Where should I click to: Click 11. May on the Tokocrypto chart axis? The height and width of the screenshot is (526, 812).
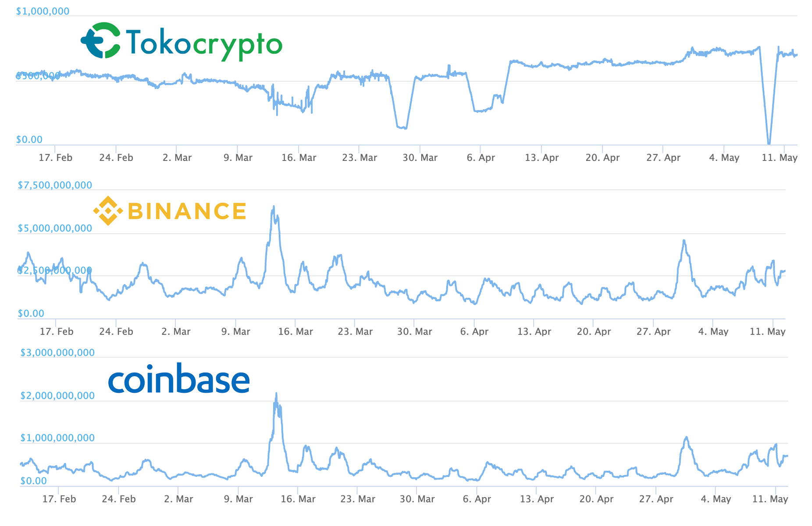780,158
